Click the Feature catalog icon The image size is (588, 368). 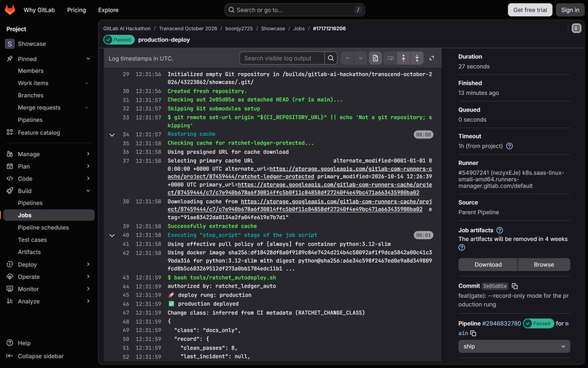pyautogui.click(x=9, y=132)
